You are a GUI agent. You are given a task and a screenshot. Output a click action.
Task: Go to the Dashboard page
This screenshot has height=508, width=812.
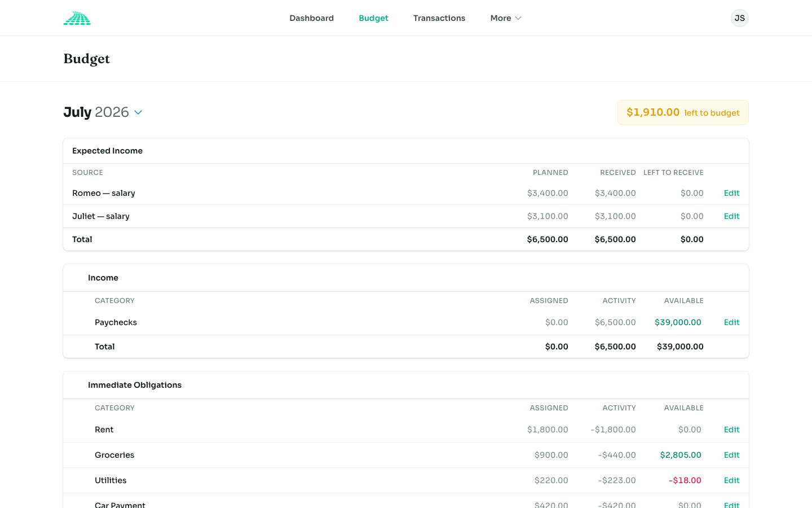pos(311,18)
